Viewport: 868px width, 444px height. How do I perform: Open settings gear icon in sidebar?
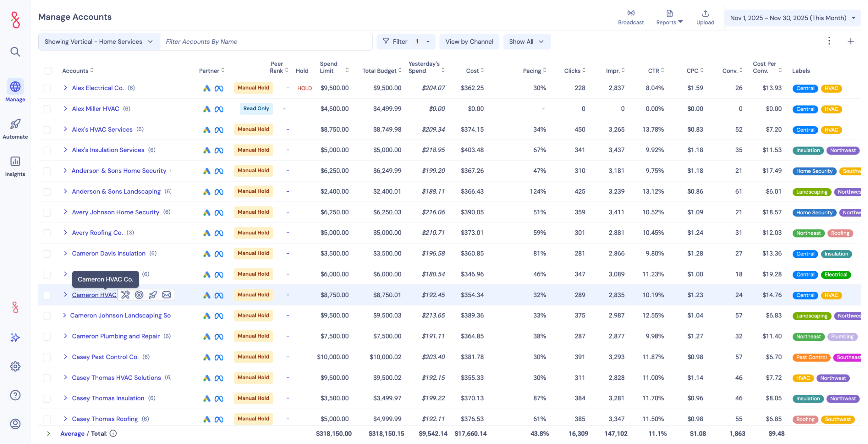pos(15,366)
